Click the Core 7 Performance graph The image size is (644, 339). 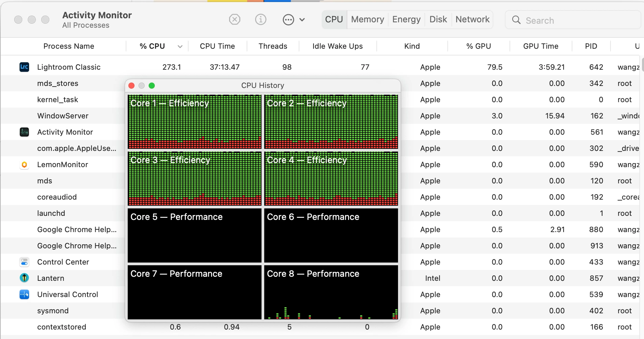click(195, 292)
